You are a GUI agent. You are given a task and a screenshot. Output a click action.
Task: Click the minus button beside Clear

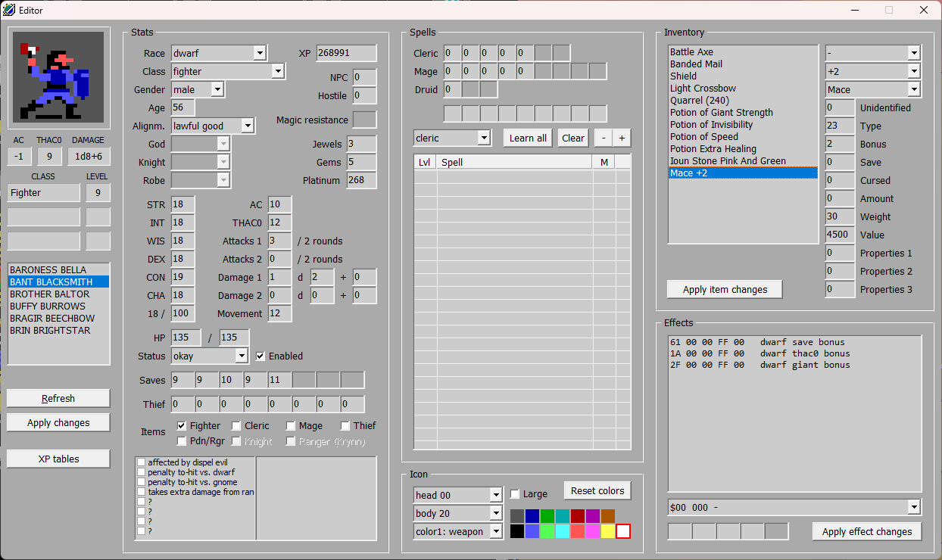point(604,138)
